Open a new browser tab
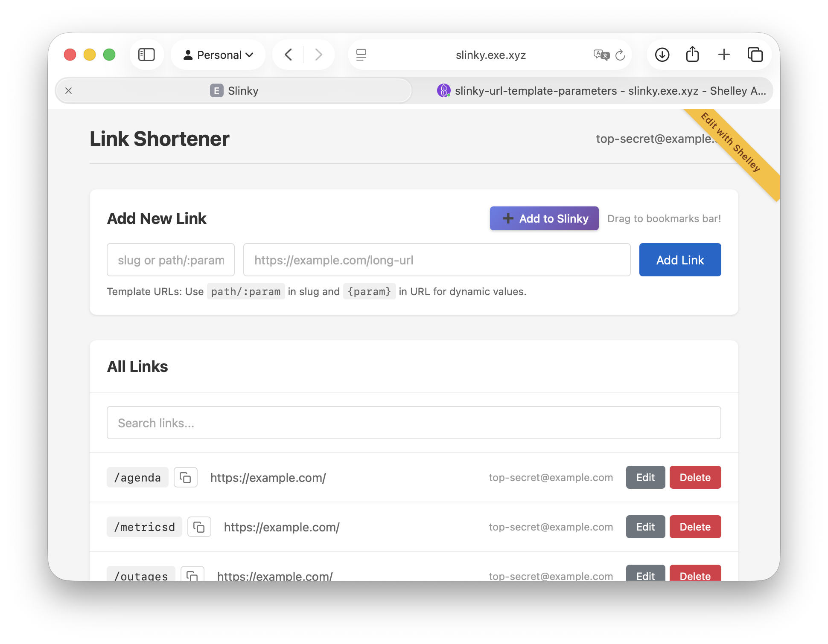 pos(724,55)
